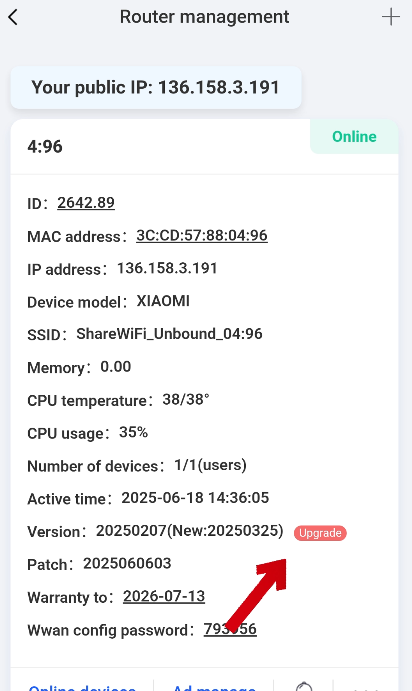The image size is (412, 691).
Task: Tap the IP address row value
Action: pos(167,268)
